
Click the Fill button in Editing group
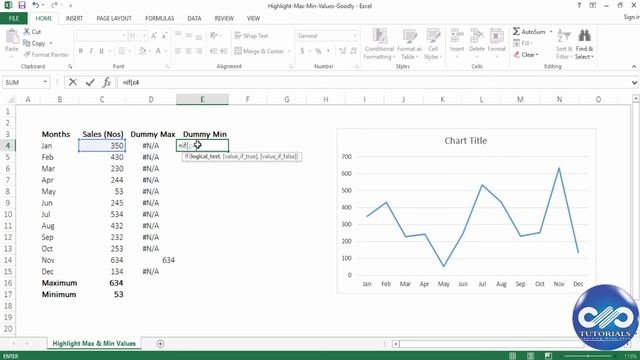coord(522,43)
